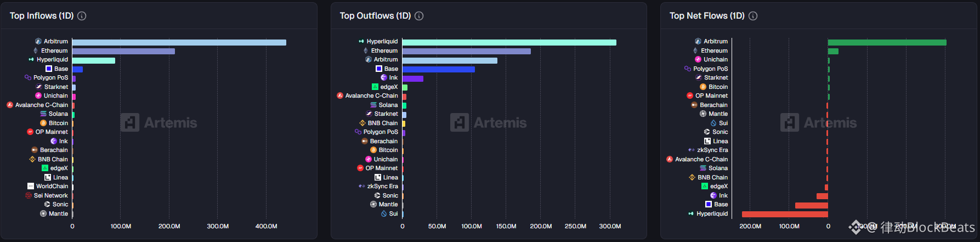Select the Hyperliquid bar in Top Outflows
Viewport: 980px width, 242px height.
(x=509, y=42)
